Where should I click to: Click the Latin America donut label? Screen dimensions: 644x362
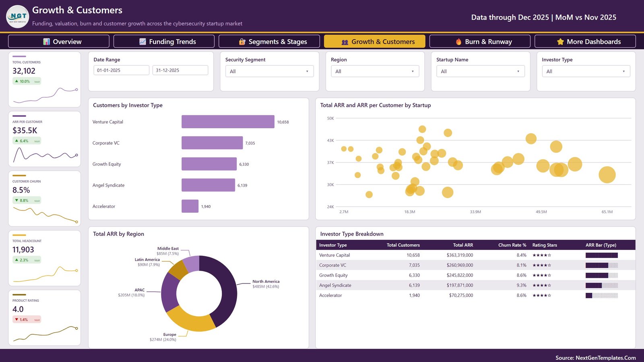148,262
